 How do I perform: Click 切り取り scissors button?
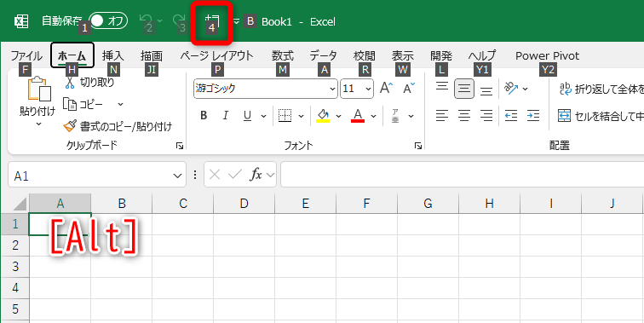89,82
